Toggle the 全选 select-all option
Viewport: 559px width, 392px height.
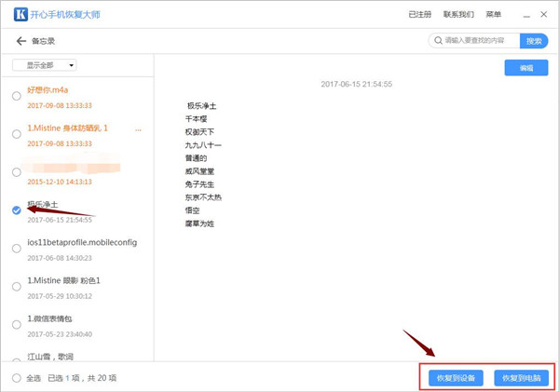click(17, 378)
